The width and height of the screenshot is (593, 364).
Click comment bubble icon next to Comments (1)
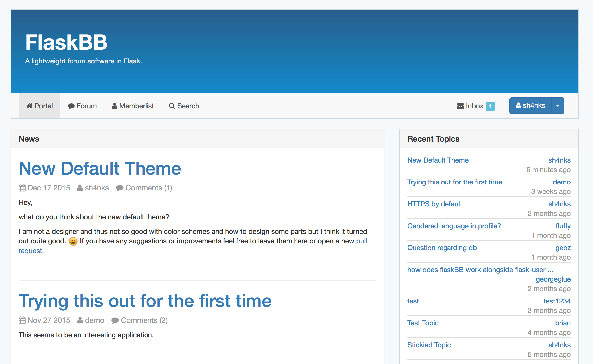120,188
